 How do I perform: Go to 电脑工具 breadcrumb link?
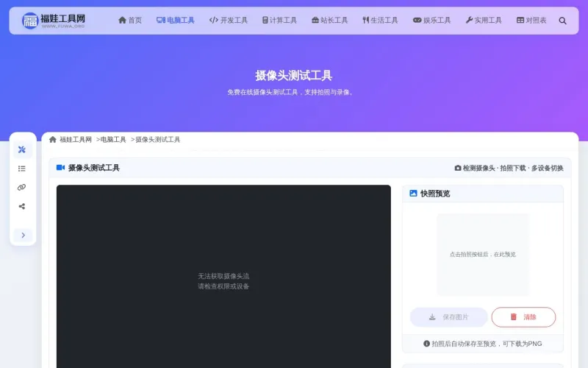113,140
